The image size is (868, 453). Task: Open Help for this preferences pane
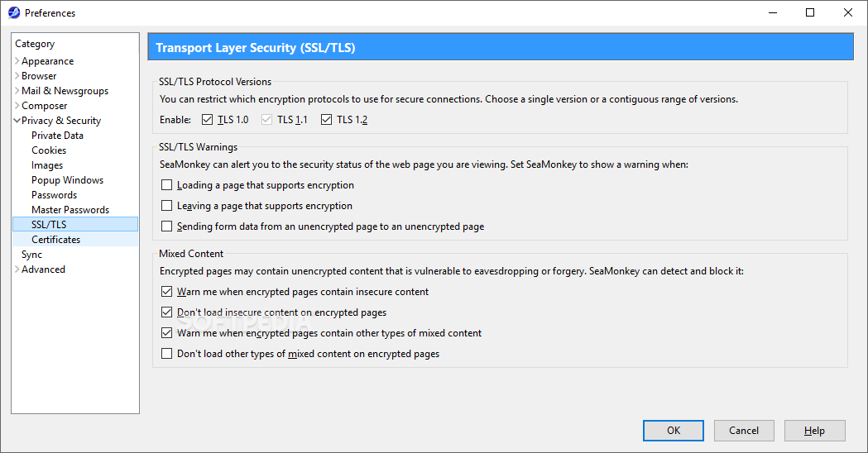point(814,431)
